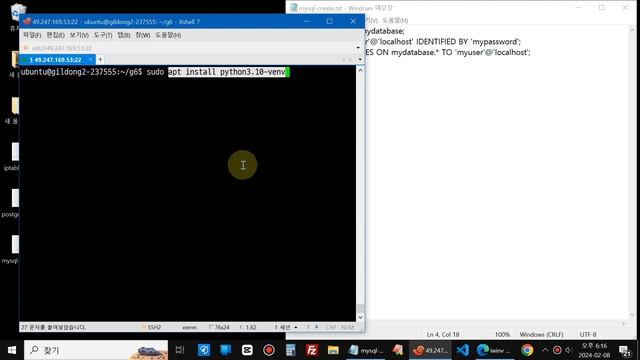Open the clock showing 오후 6:16

click(594, 350)
